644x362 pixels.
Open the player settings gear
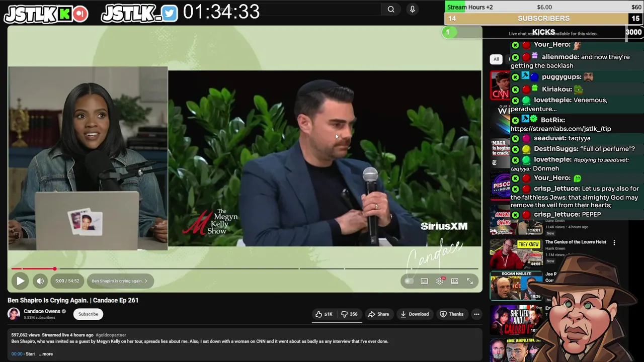(440, 281)
